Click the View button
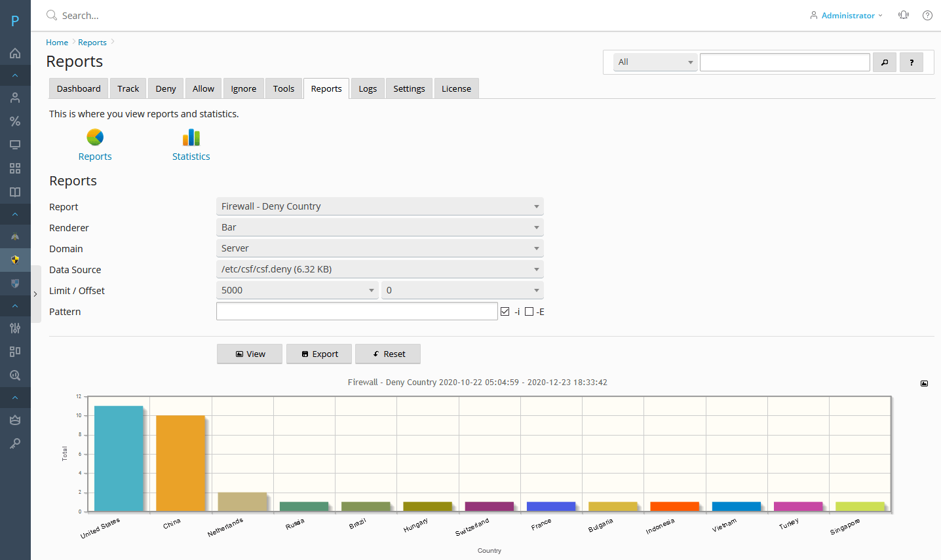The image size is (941, 560). tap(250, 354)
